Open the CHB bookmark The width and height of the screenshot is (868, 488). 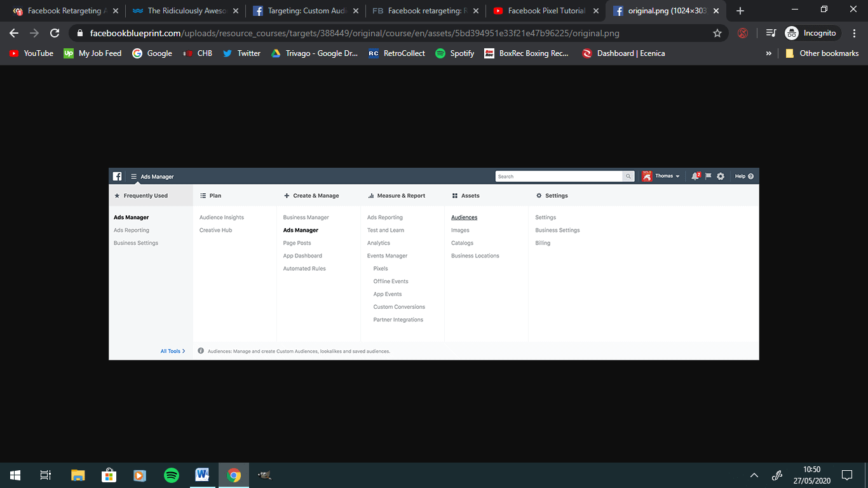tap(198, 53)
